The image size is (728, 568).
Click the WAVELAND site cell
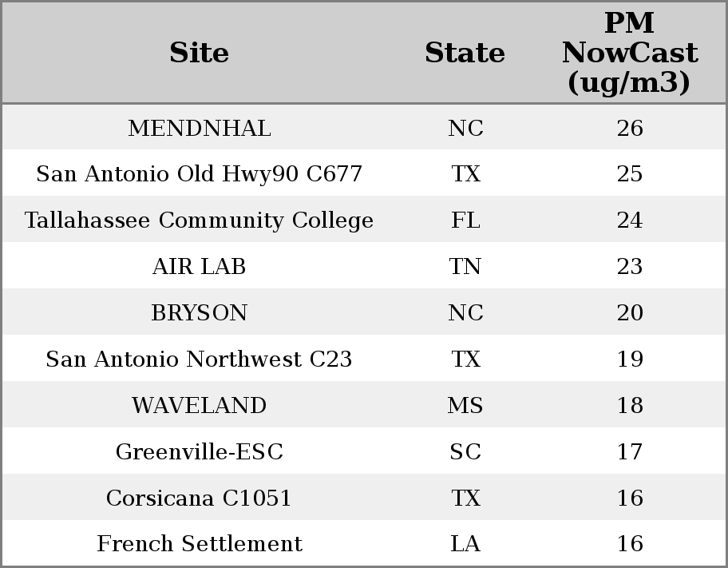click(199, 406)
